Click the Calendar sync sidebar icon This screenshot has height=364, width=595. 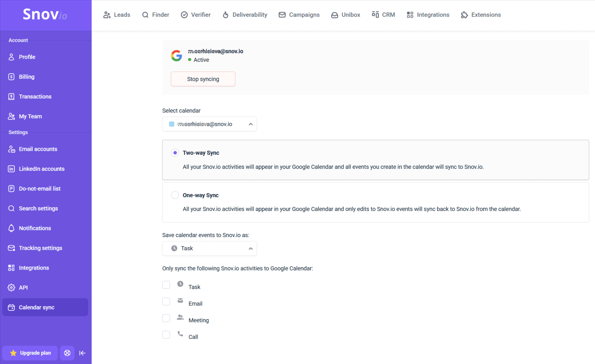tap(11, 307)
